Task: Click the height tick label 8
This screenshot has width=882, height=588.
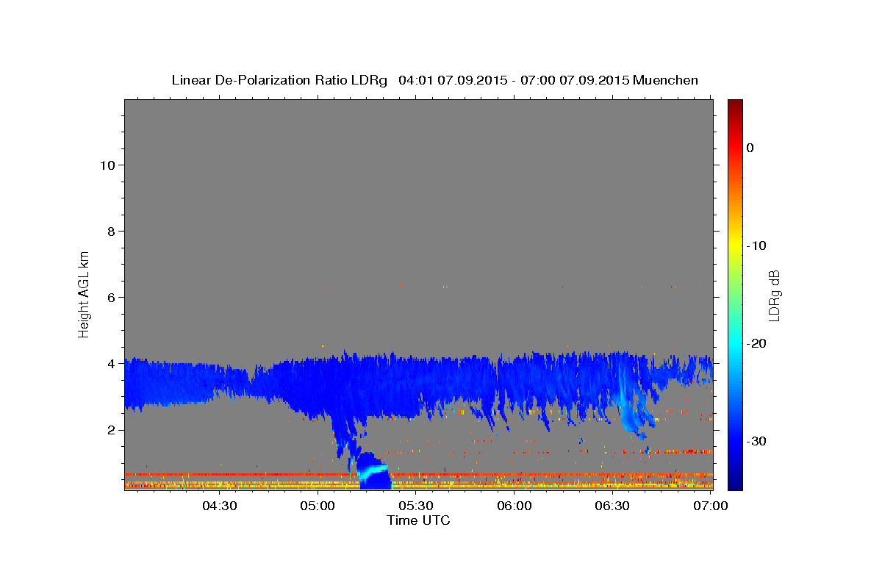Action: pyautogui.click(x=110, y=232)
